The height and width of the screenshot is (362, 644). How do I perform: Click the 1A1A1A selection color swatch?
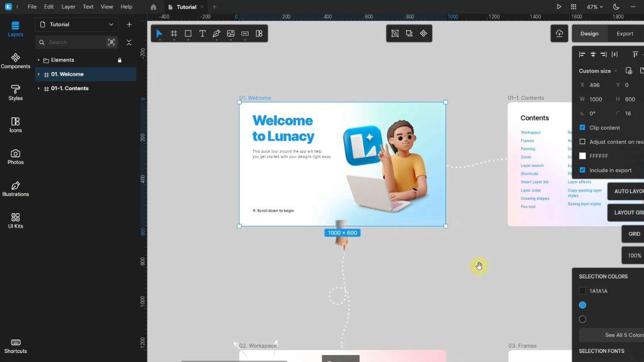click(x=582, y=291)
